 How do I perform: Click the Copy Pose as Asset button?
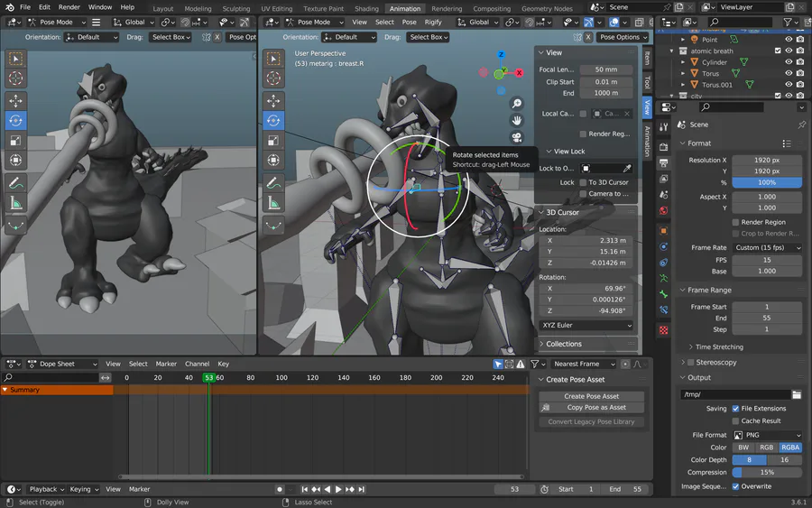[591, 408]
